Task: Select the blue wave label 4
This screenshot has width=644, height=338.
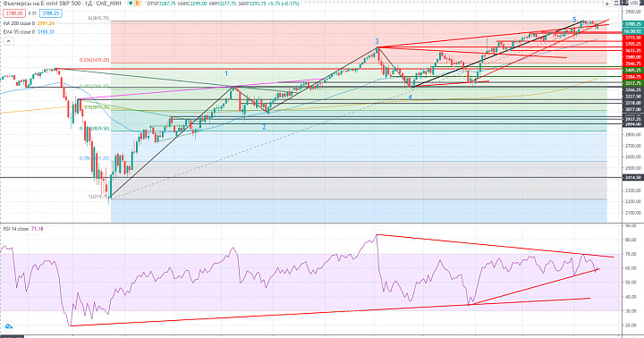Action: (410, 97)
